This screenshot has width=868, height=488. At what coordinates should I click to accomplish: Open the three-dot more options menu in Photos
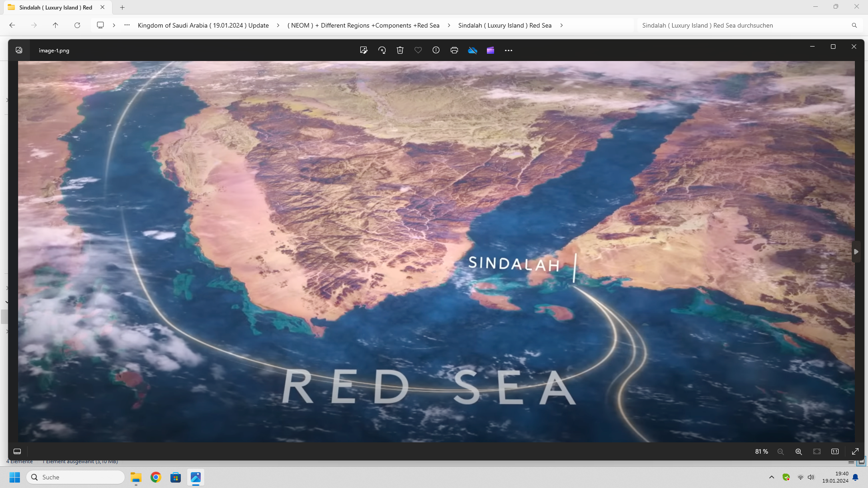coord(509,50)
